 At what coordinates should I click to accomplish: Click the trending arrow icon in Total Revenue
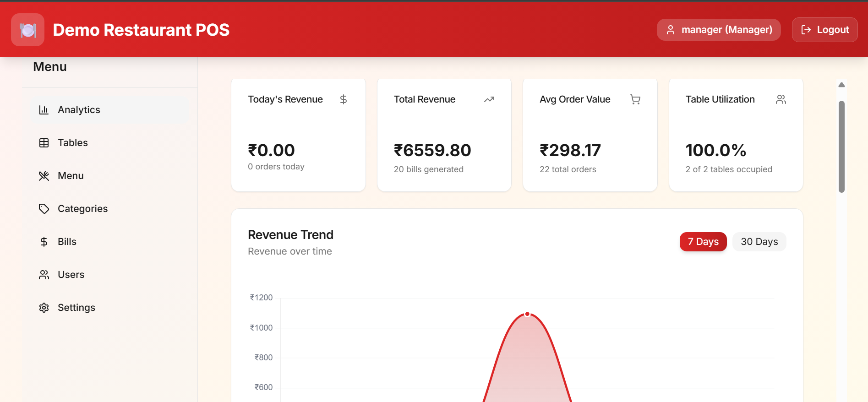pos(489,99)
